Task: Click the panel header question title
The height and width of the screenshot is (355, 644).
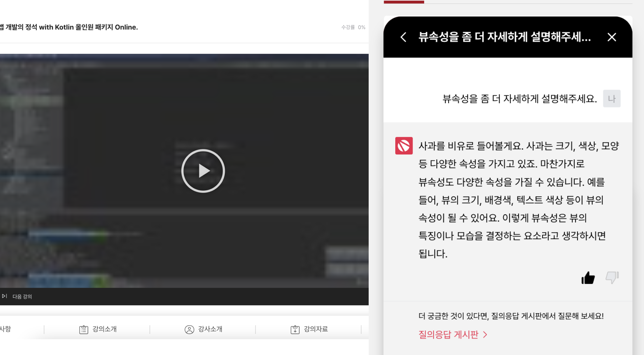Action: tap(505, 37)
